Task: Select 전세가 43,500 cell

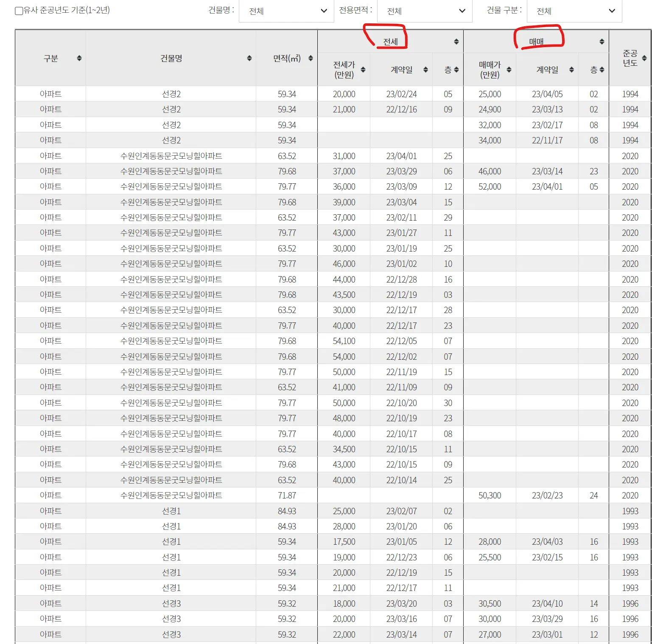Action: click(x=344, y=294)
